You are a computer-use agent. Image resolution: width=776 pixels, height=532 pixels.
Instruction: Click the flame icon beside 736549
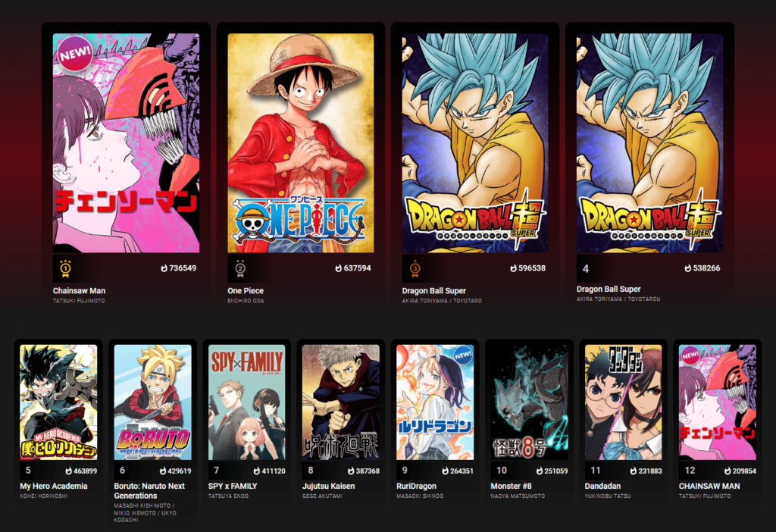click(164, 268)
